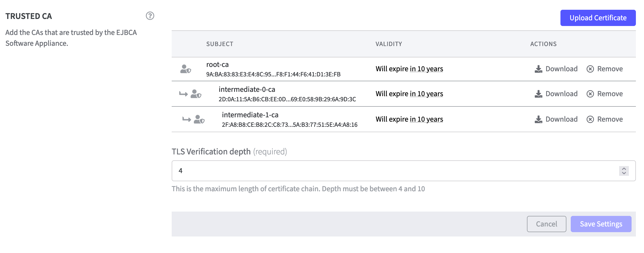
Task: Click the help question mark icon
Action: point(150,16)
